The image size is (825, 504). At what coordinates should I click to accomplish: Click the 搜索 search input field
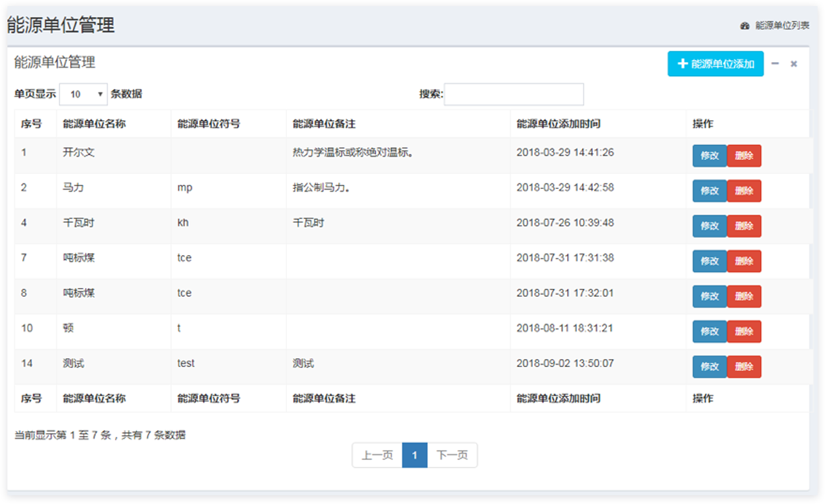(x=514, y=94)
